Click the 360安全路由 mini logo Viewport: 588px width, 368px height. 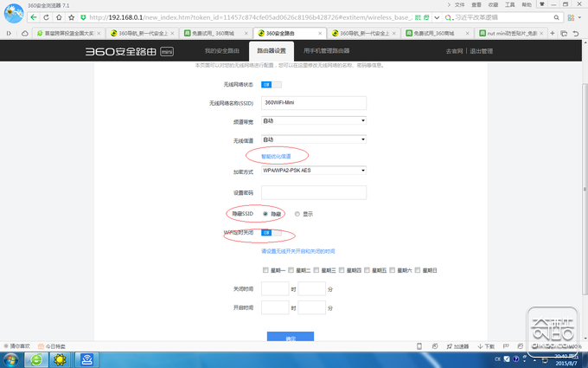click(130, 51)
